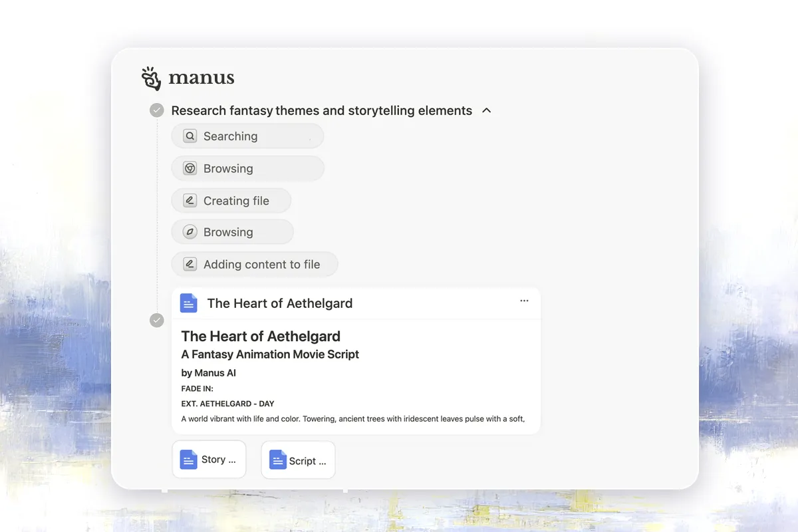798x532 pixels.
Task: Click the script preview text body
Action: (x=353, y=419)
